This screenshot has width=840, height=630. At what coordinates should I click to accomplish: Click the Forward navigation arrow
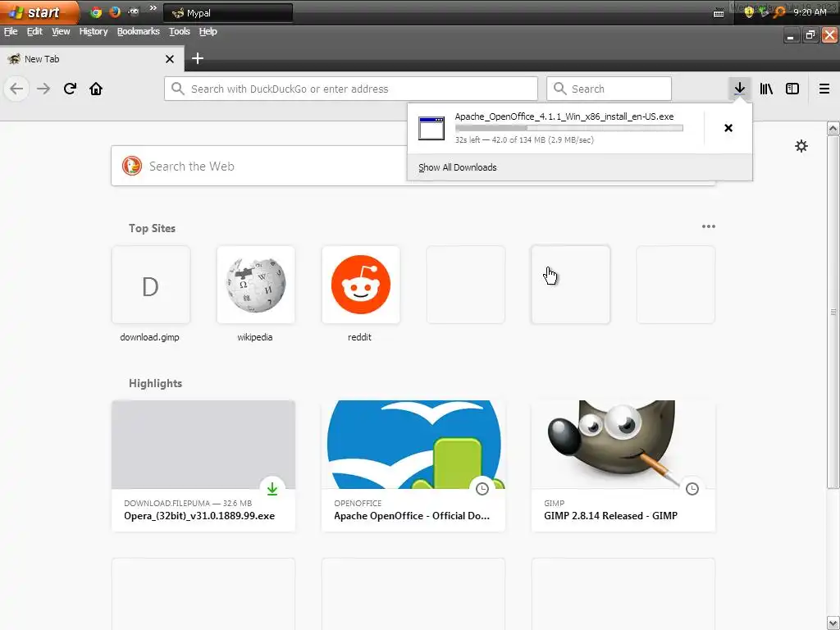[x=43, y=89]
